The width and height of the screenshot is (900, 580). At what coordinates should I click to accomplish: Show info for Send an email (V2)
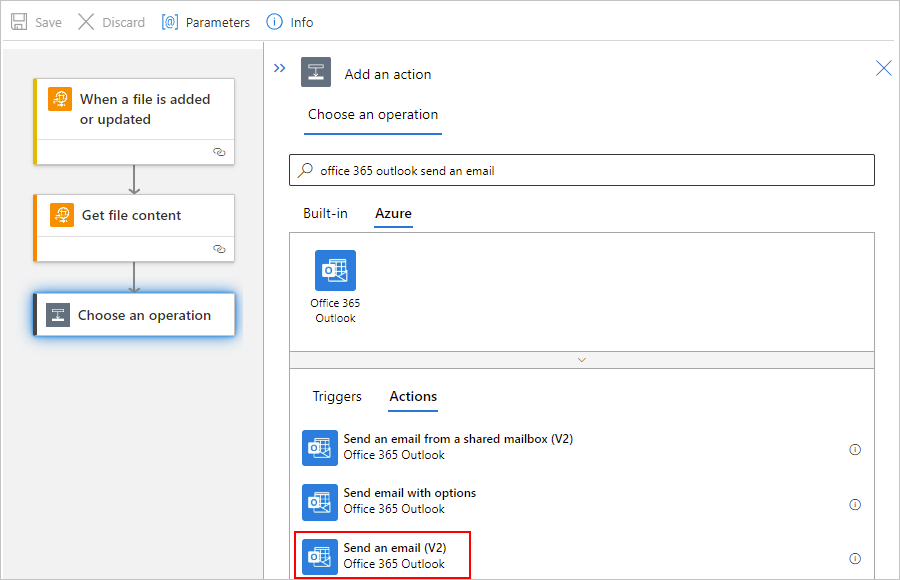(x=855, y=559)
